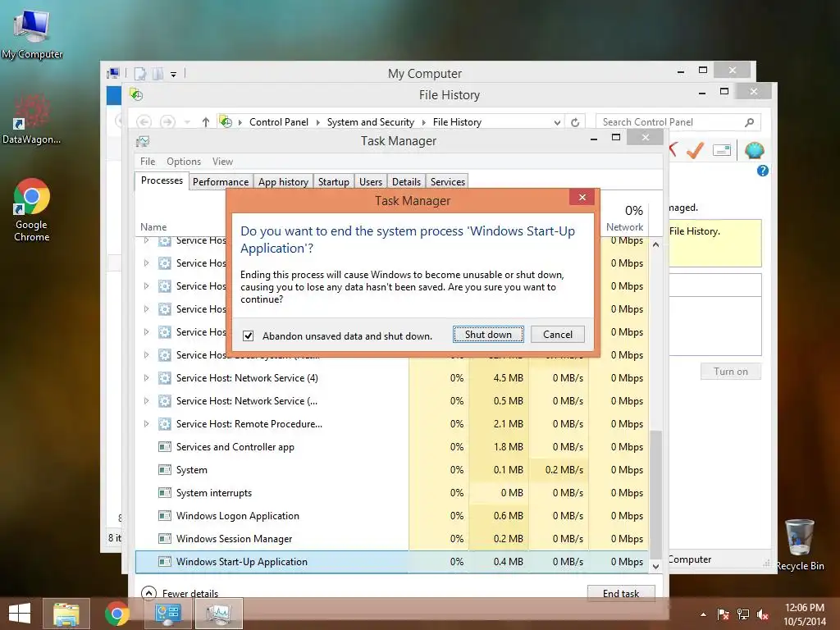The height and width of the screenshot is (630, 840).
Task: Click process list scroll down arrow
Action: point(655,566)
